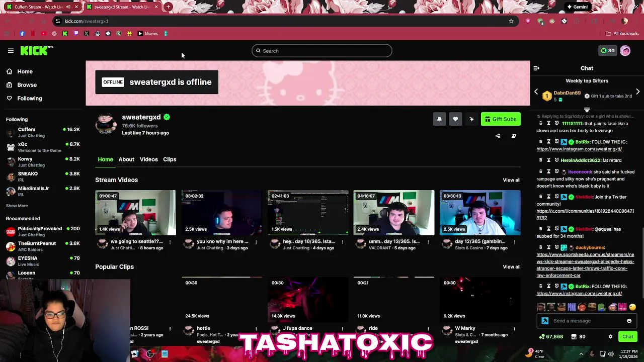Click the address bar URL
Image resolution: width=644 pixels, height=362 pixels.
click(x=86, y=21)
